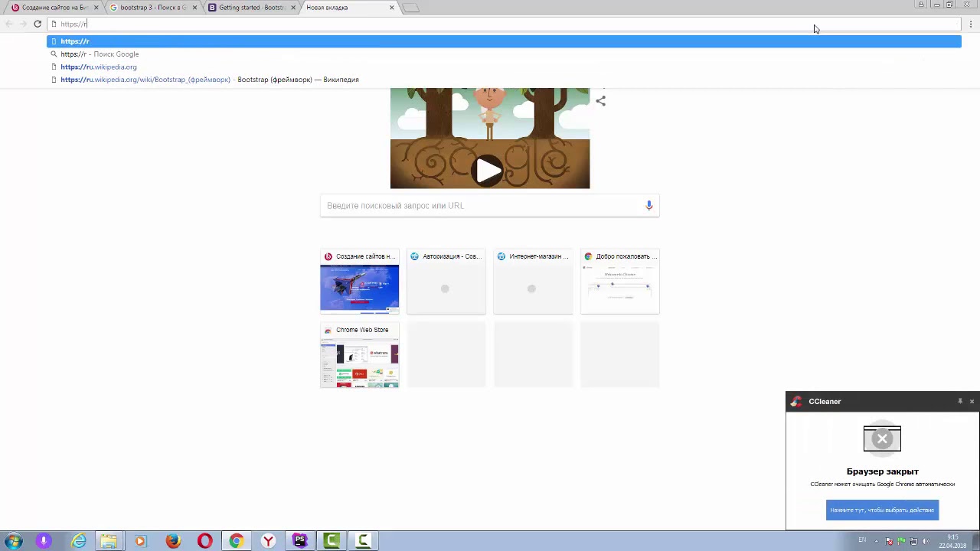Open the second Camtasia taskbar icon
980x551 pixels.
(x=363, y=541)
